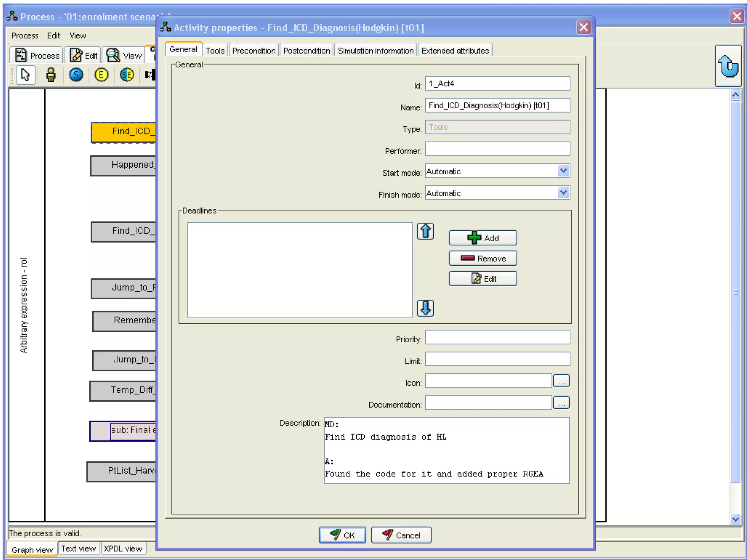Click the vertical scrollbar down arrow
The height and width of the screenshot is (560, 747).
click(x=735, y=519)
